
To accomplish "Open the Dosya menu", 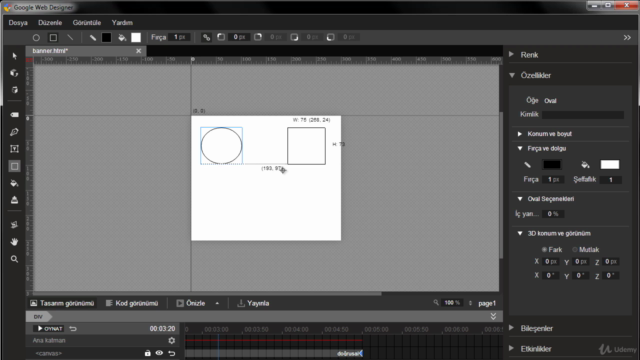I will coord(18,22).
